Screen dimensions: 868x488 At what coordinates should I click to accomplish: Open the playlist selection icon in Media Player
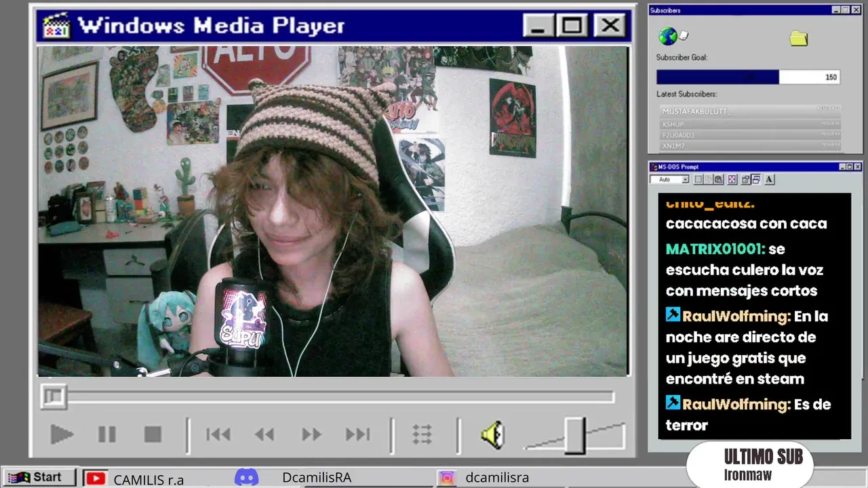[422, 434]
